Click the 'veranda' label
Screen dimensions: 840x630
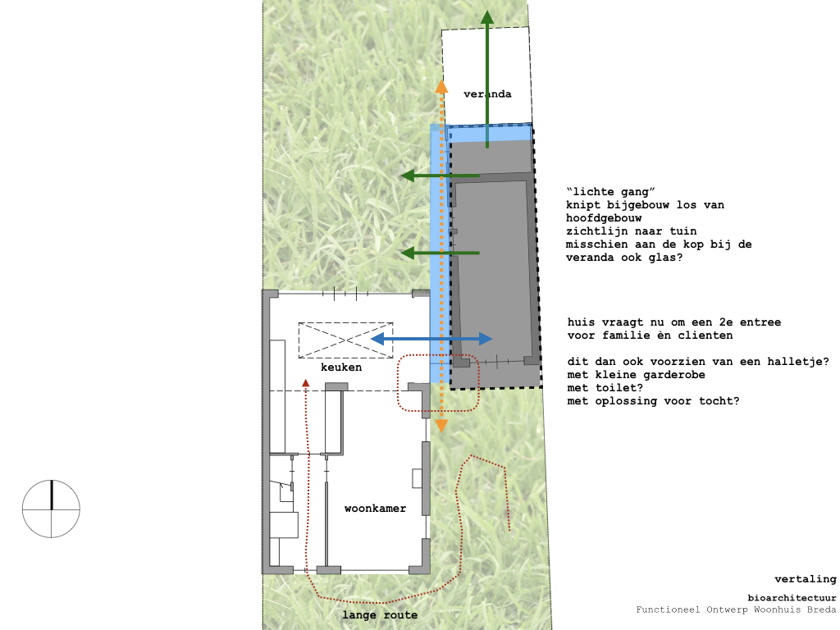pyautogui.click(x=487, y=94)
